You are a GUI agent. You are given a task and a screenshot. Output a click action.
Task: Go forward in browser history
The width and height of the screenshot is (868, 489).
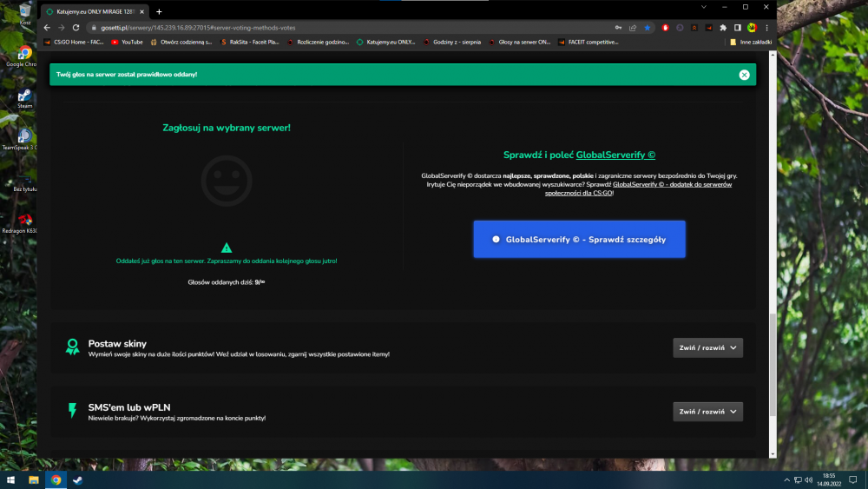coord(62,28)
